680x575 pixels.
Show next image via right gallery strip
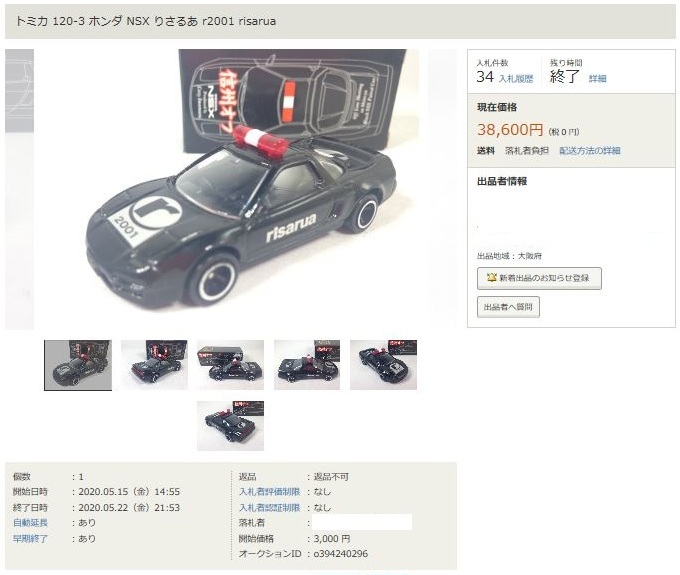pyautogui.click(x=442, y=189)
